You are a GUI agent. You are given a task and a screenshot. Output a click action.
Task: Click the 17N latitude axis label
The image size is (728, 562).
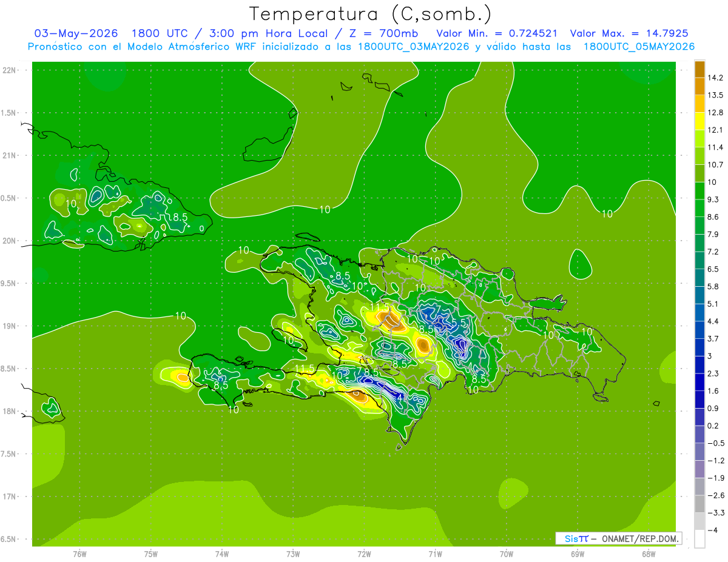point(10,497)
